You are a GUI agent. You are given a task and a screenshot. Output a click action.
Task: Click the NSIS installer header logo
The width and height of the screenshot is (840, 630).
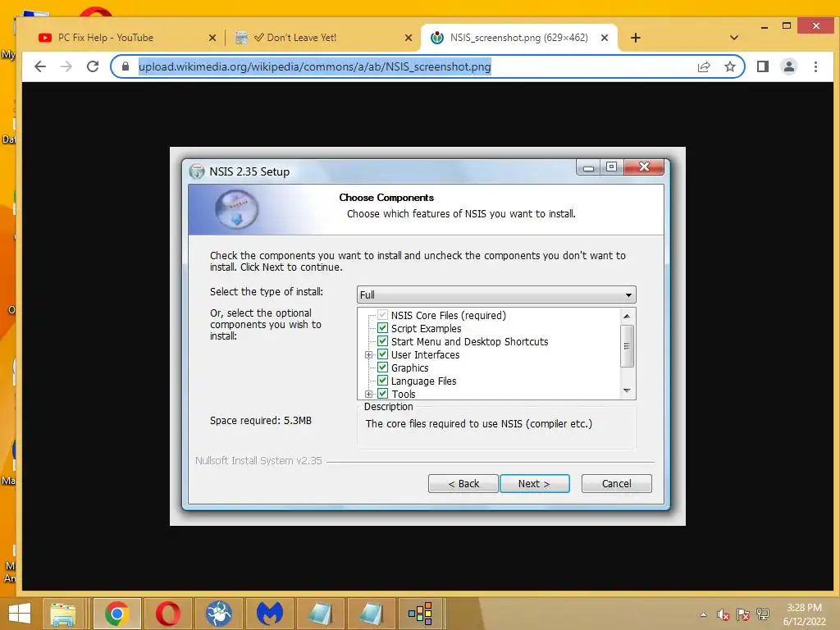[236, 209]
